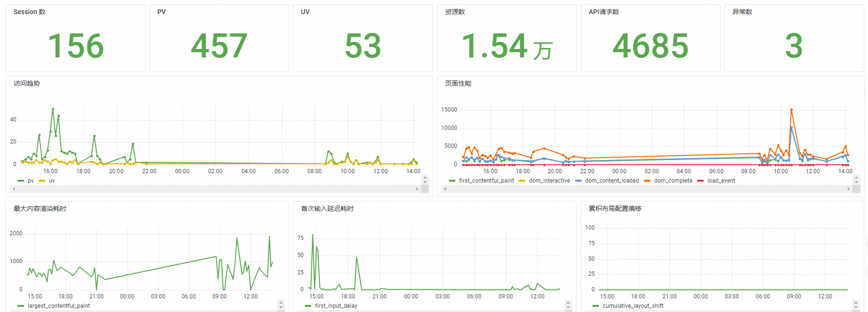
Task: Click the PV value 457
Action: 219,46
